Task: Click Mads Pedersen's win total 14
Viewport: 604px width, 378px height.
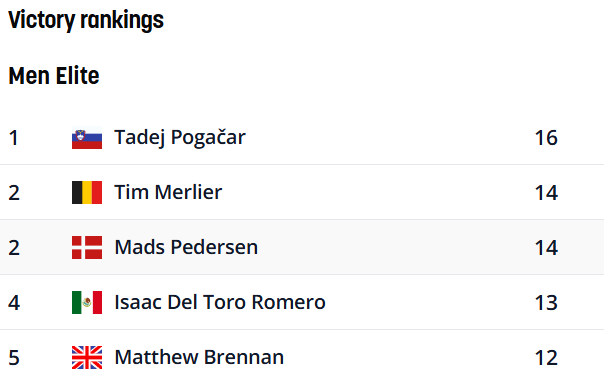Action: click(546, 248)
